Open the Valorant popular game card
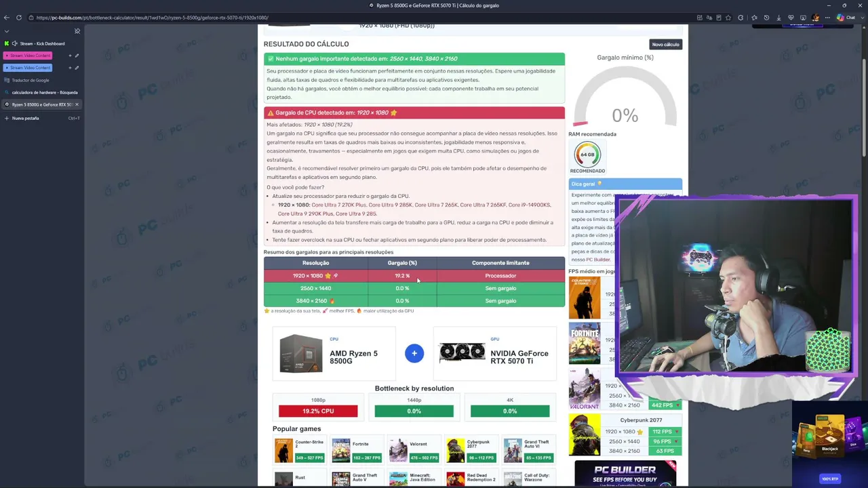The width and height of the screenshot is (868, 488). (414, 451)
